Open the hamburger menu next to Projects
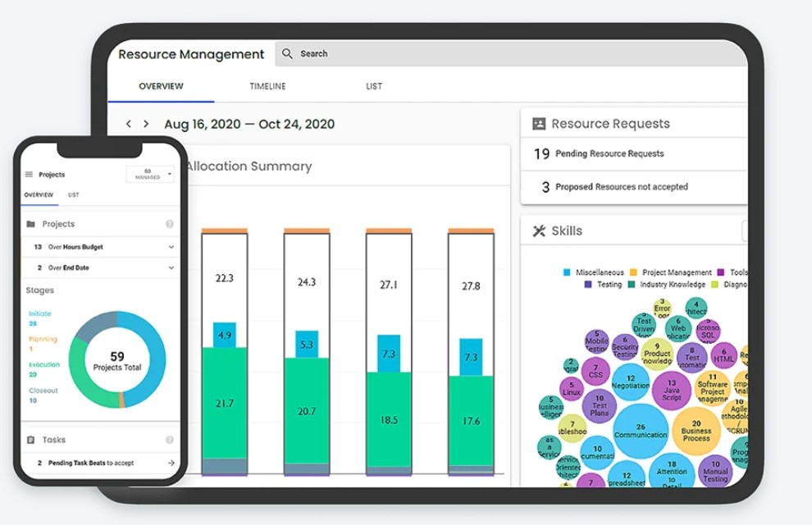This screenshot has height=525, width=812. [x=30, y=174]
